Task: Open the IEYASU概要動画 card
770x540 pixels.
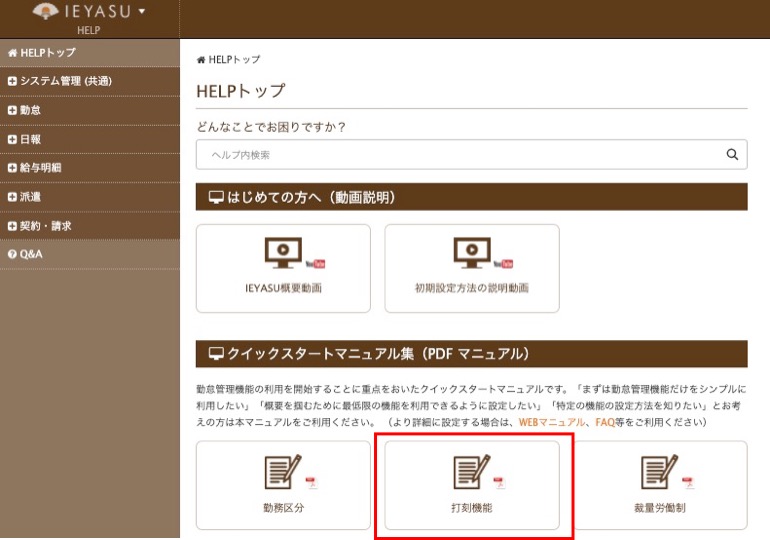Action: [x=283, y=269]
